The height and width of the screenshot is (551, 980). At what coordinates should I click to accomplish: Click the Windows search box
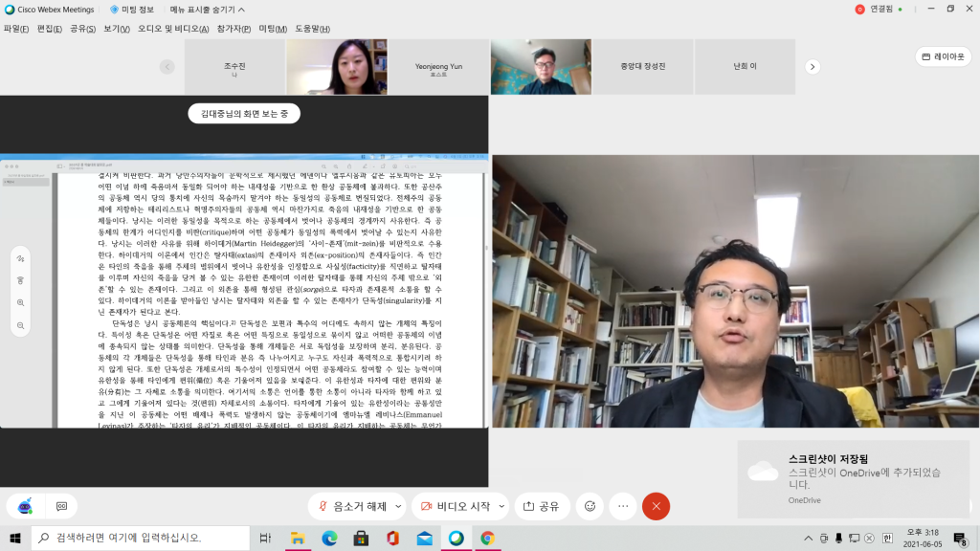(x=141, y=538)
